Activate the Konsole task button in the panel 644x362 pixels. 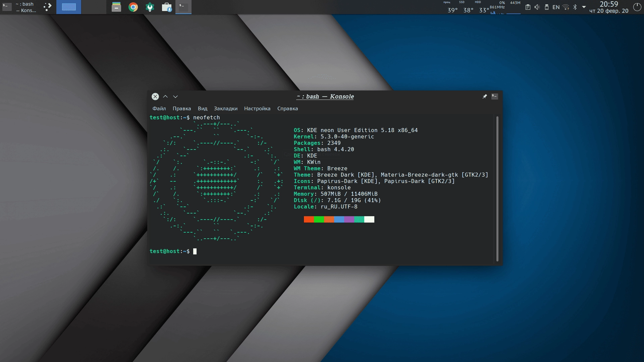point(183,7)
